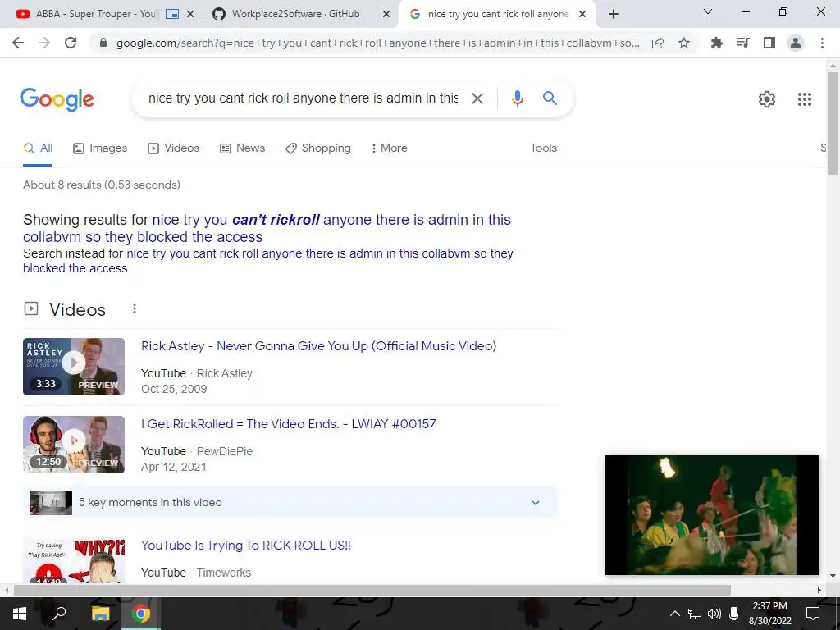Click the horizontal scrollbar thumb
The image size is (840, 630).
tap(372, 590)
